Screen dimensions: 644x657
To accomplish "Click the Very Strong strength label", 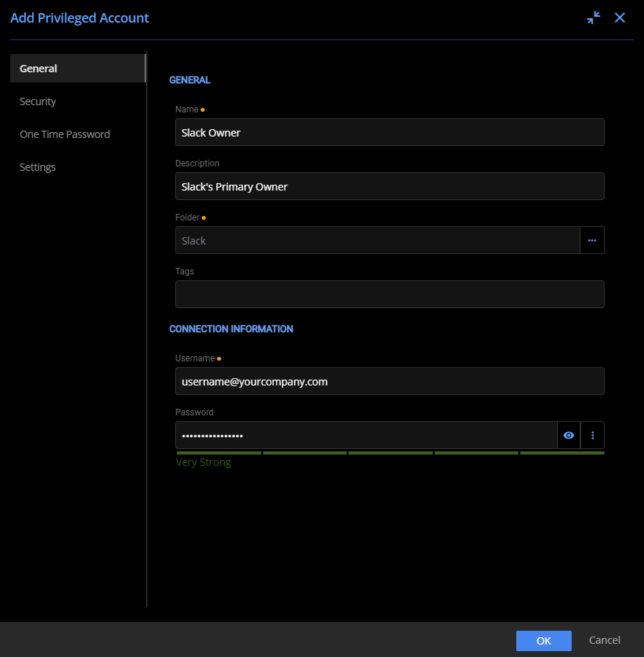I will pyautogui.click(x=203, y=462).
